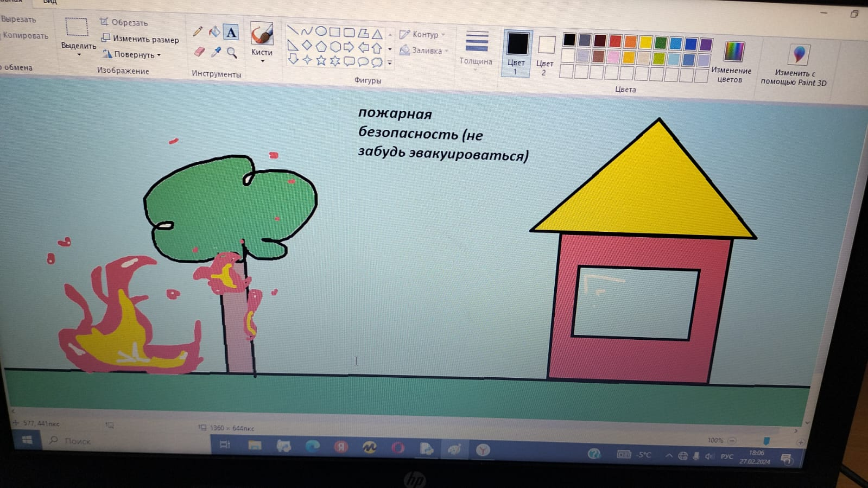Activate Цвет 2 background color box
Viewport: 868px width, 488px height.
(546, 54)
